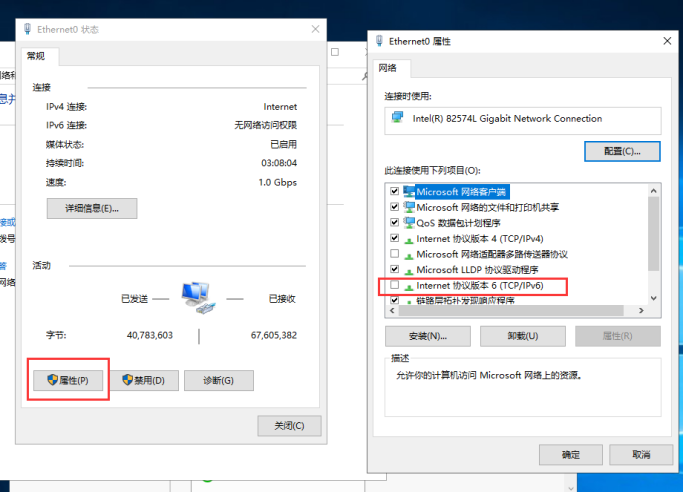Screen dimensions: 683x492
Task: Click the TCP/IPv4 protocol icon
Action: (409, 240)
